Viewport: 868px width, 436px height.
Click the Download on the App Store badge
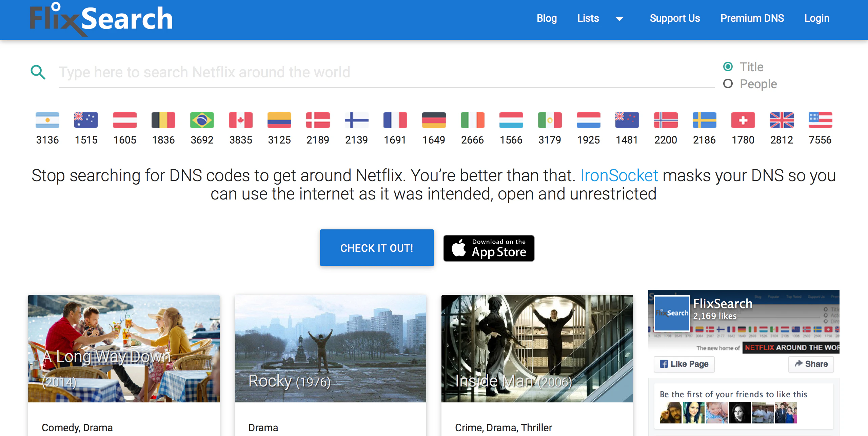point(489,248)
